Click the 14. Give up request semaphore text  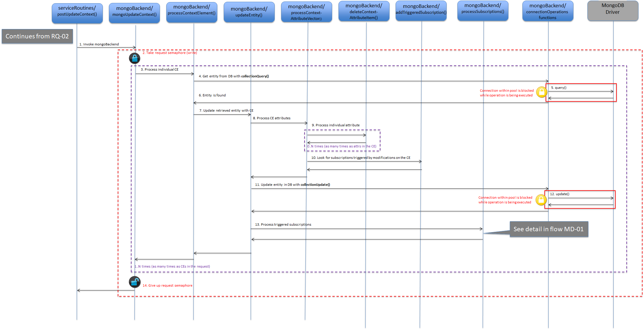167,285
